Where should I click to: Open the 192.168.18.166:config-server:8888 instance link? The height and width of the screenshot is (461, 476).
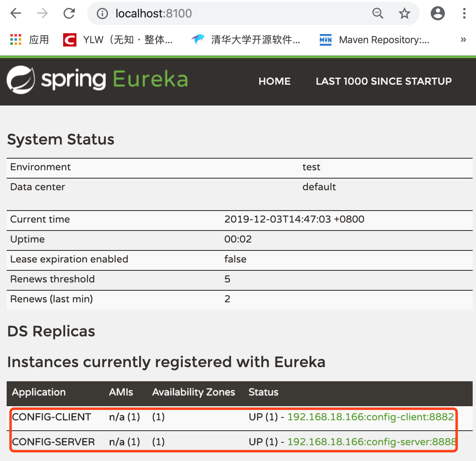[372, 442]
